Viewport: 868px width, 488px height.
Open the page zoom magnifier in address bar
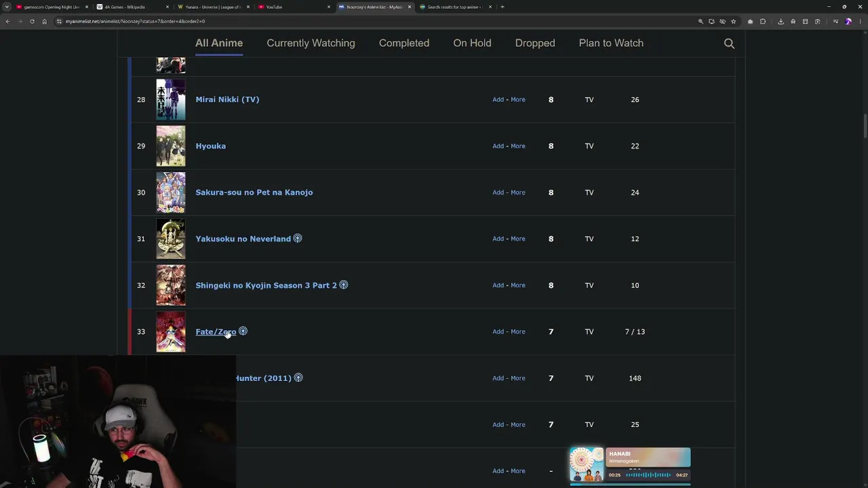(701, 21)
